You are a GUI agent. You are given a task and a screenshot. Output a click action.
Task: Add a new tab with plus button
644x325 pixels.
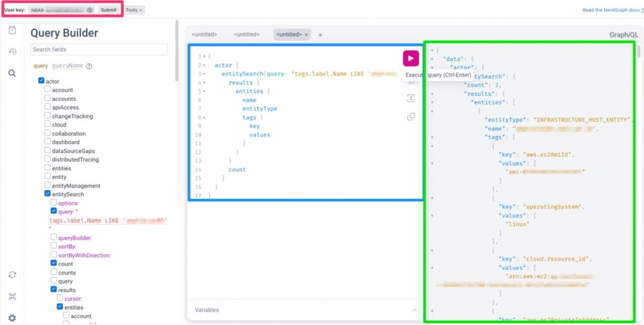click(320, 35)
